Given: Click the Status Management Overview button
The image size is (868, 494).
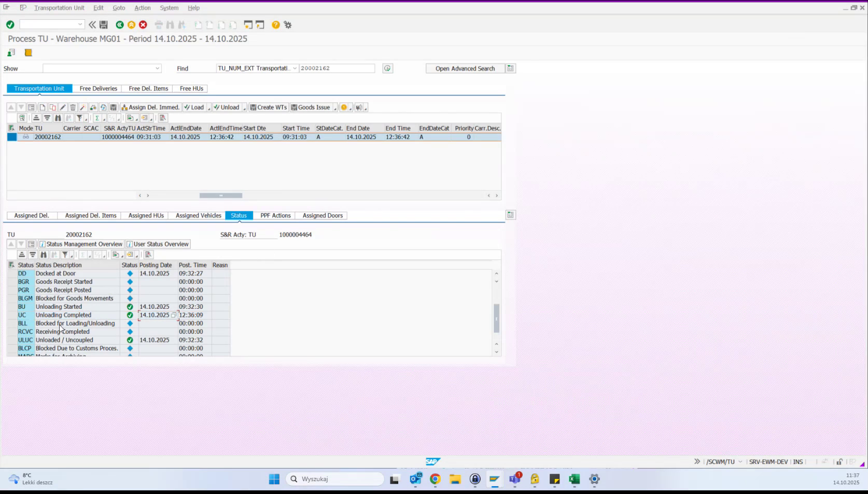Looking at the screenshot, I should pyautogui.click(x=81, y=244).
